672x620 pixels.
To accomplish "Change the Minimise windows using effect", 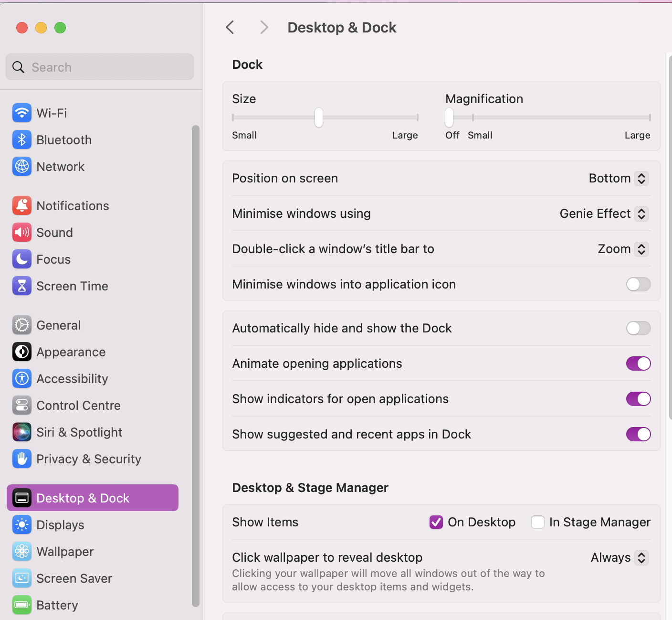I will click(603, 214).
